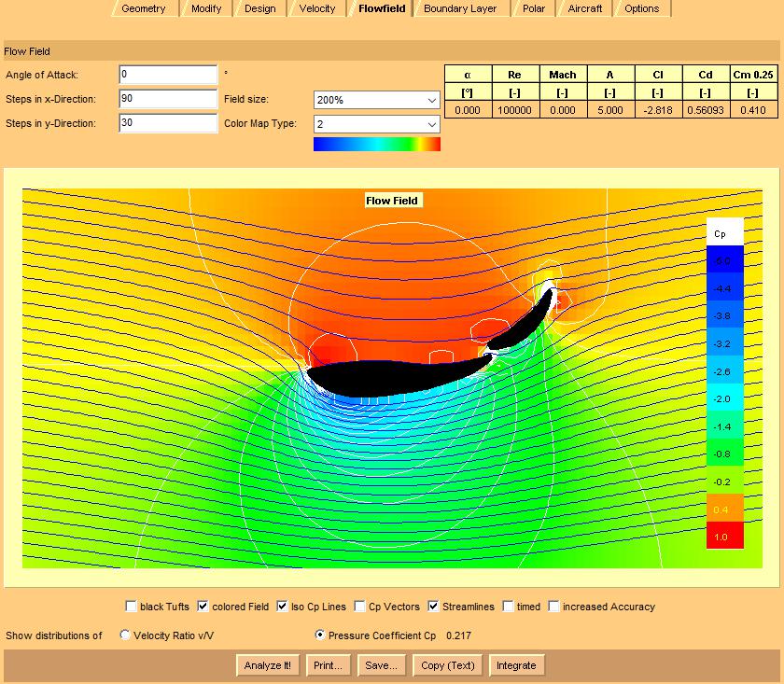Open the Print... dialog button

click(x=328, y=665)
